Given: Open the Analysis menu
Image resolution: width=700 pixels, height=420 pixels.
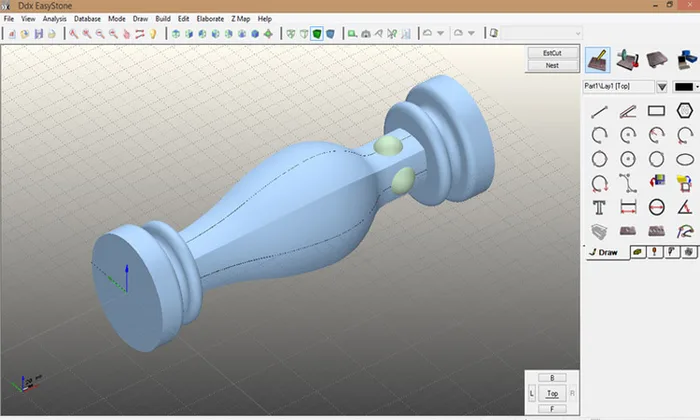Looking at the screenshot, I should (54, 19).
